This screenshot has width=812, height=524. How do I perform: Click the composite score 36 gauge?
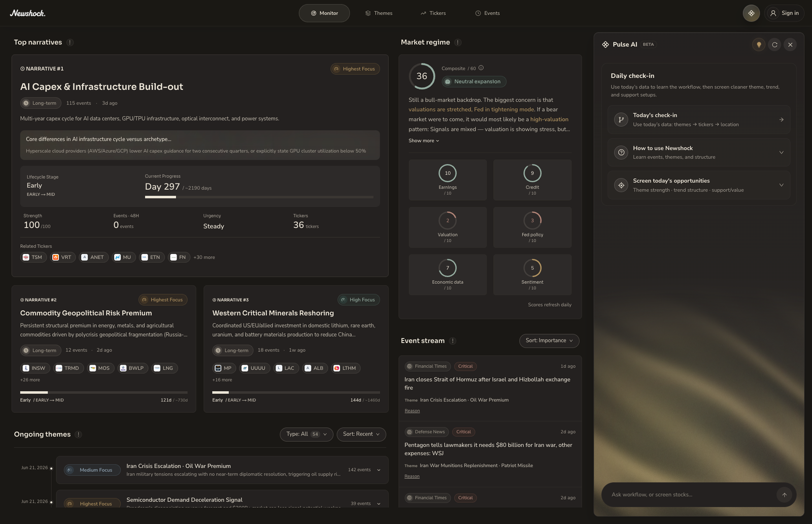(x=422, y=76)
